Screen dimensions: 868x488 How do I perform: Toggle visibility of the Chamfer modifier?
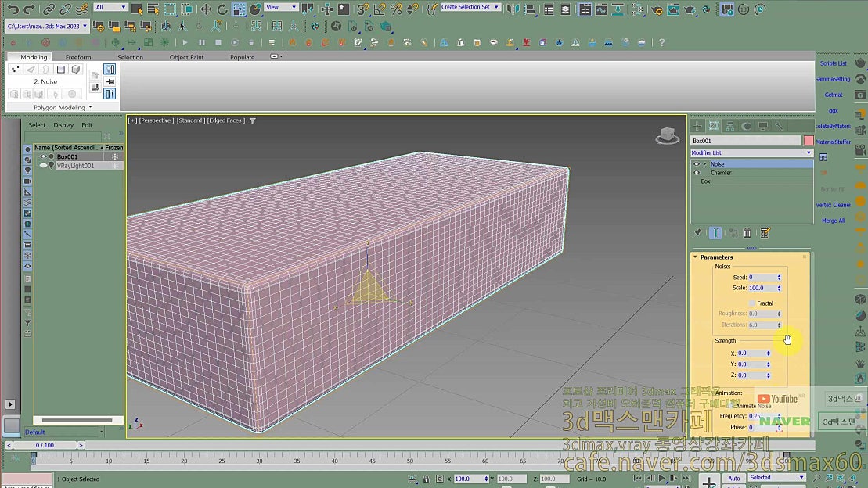(x=697, y=172)
